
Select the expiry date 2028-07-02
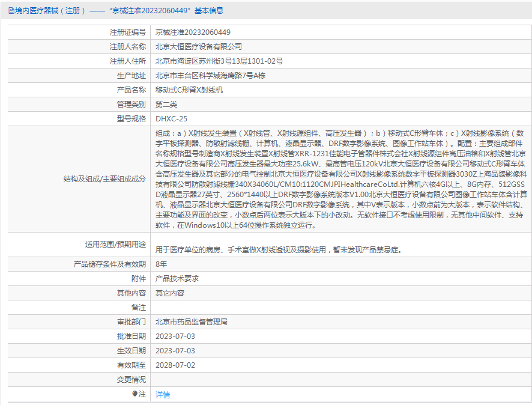click(175, 365)
